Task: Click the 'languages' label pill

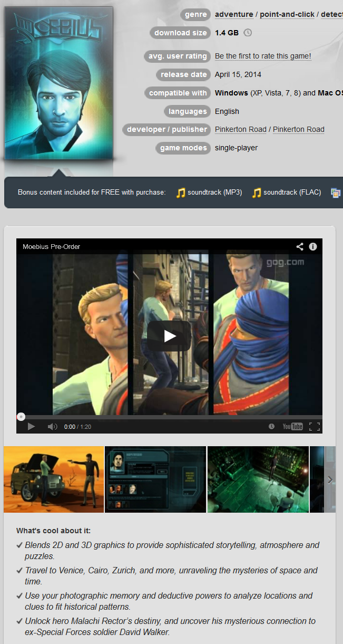Action: 188,111
